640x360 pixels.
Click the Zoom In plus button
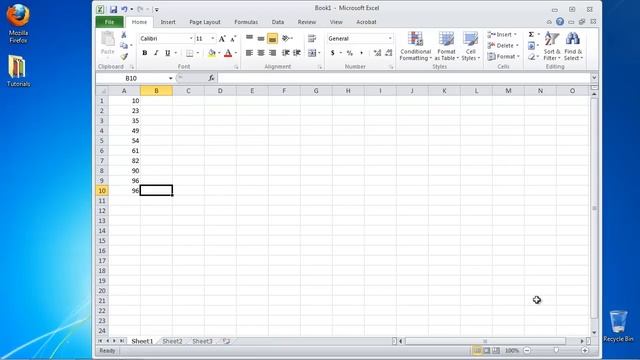point(584,350)
